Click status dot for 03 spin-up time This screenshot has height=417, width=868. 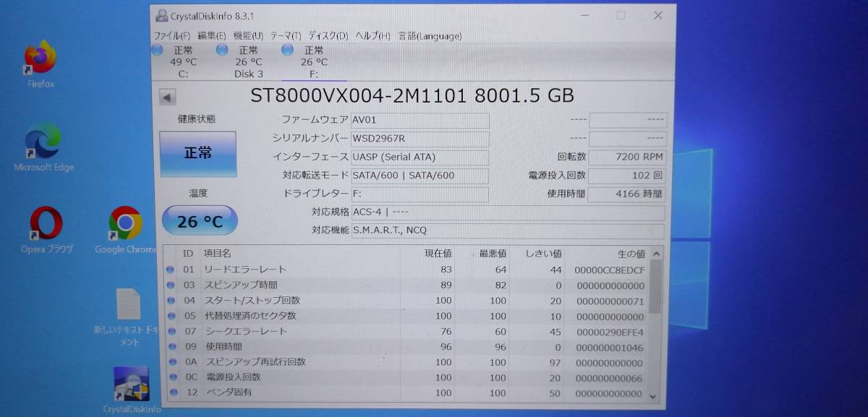tap(171, 285)
